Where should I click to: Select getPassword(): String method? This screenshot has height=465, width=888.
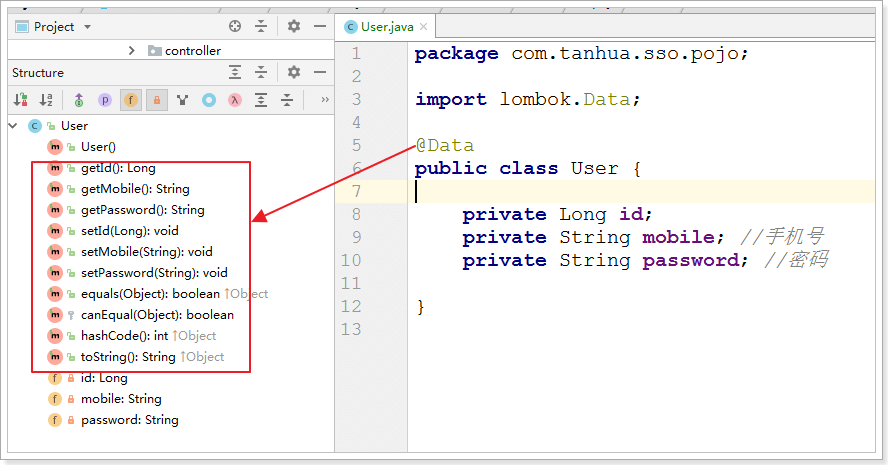[142, 210]
